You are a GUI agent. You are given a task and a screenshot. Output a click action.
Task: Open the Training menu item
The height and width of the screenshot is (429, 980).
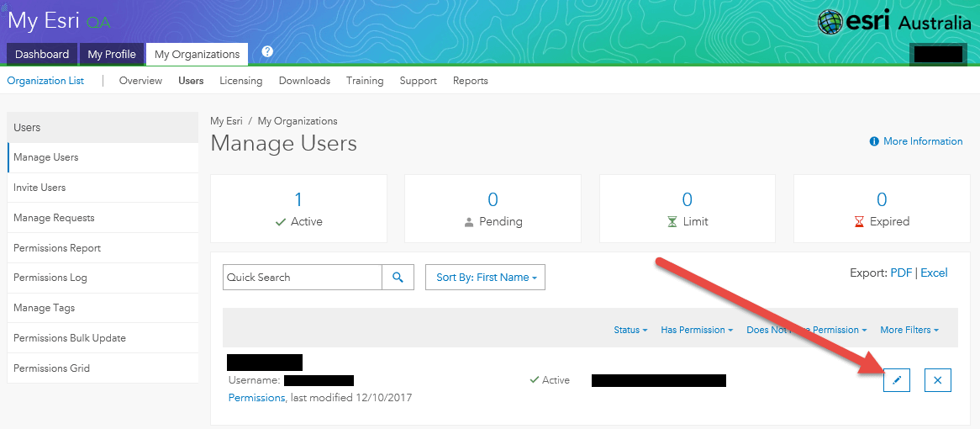tap(365, 81)
